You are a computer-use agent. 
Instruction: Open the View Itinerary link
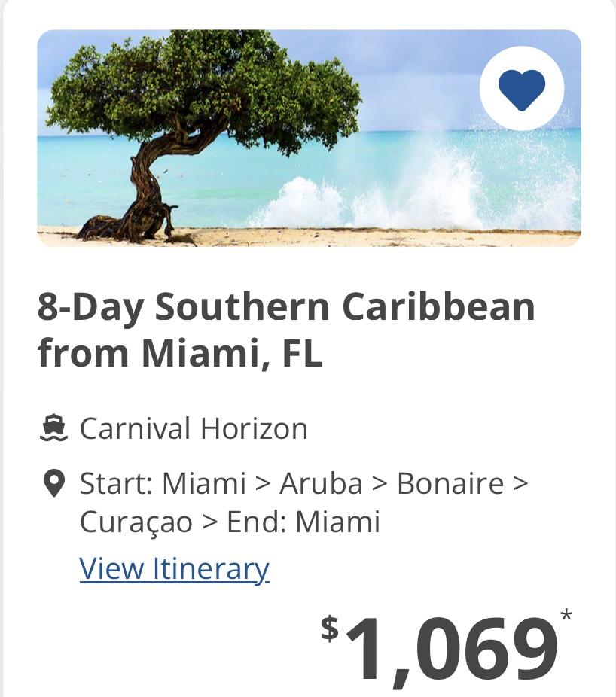[175, 568]
